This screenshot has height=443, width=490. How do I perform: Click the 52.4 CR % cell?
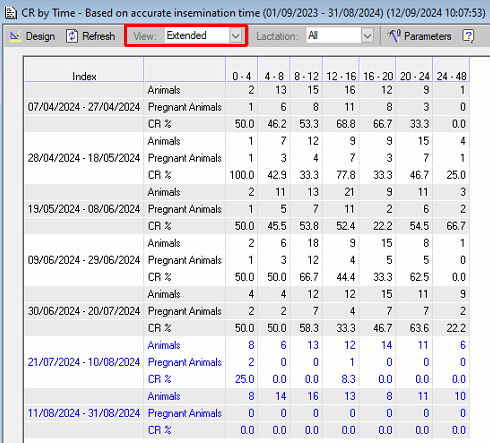[341, 226]
